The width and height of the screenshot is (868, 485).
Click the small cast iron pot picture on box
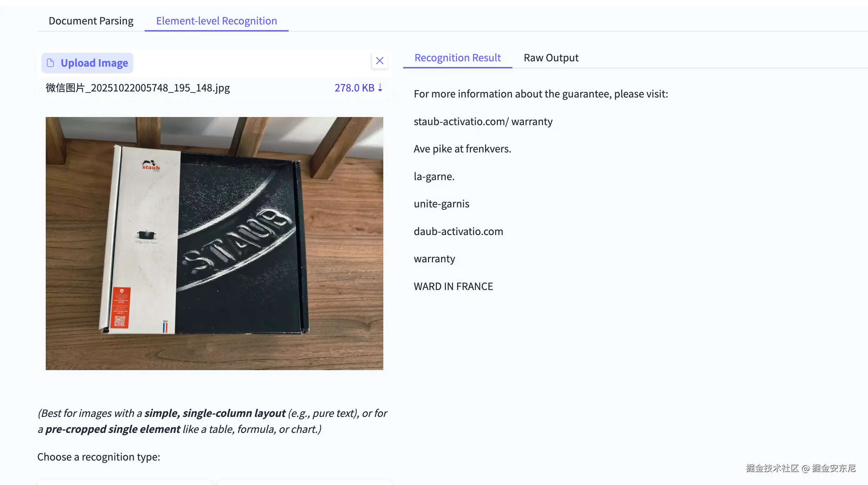click(x=146, y=234)
